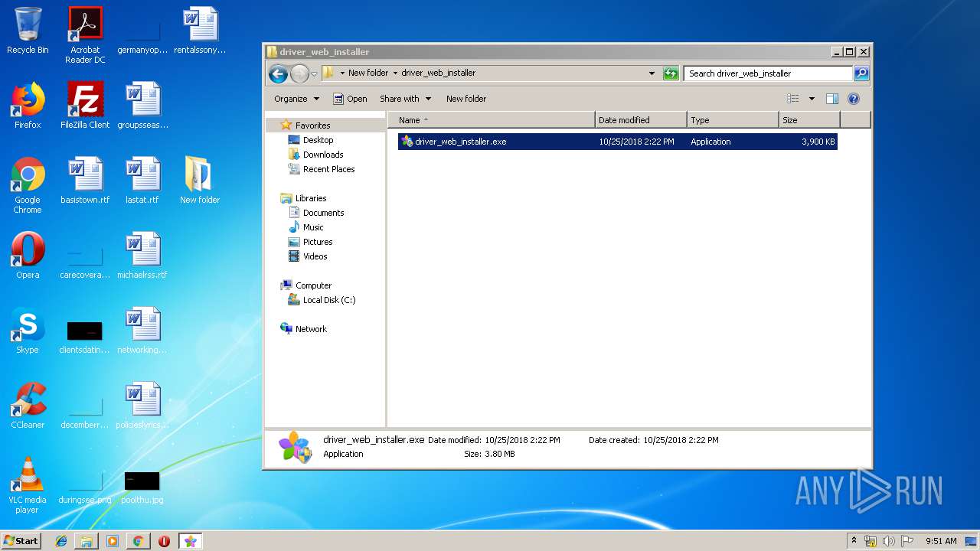Open Chrome from taskbar
This screenshot has width=980, height=551.
click(138, 541)
